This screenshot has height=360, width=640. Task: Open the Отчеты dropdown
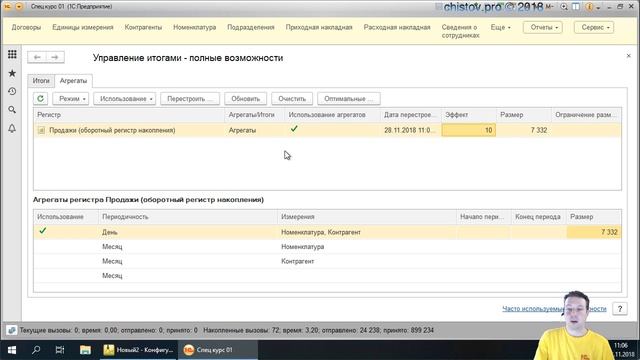click(x=542, y=27)
